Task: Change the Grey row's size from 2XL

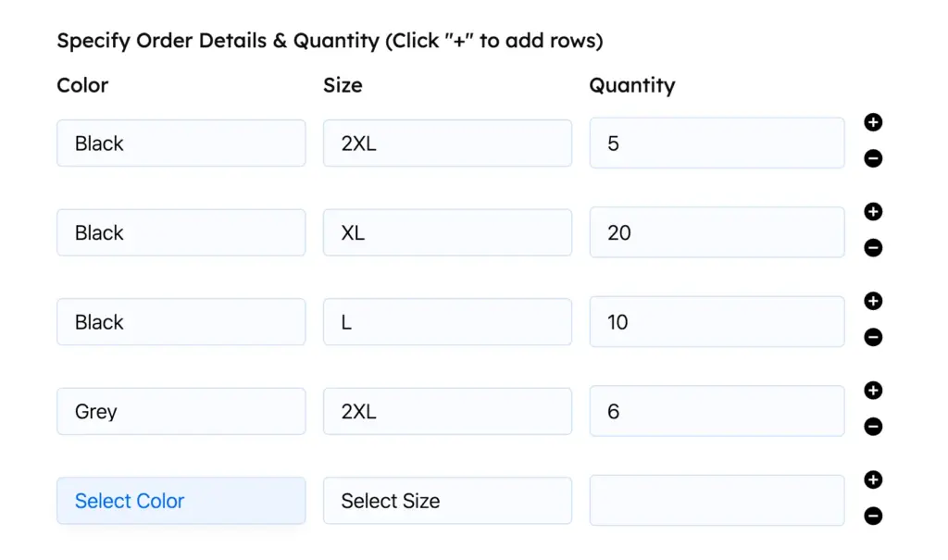Action: 447,411
